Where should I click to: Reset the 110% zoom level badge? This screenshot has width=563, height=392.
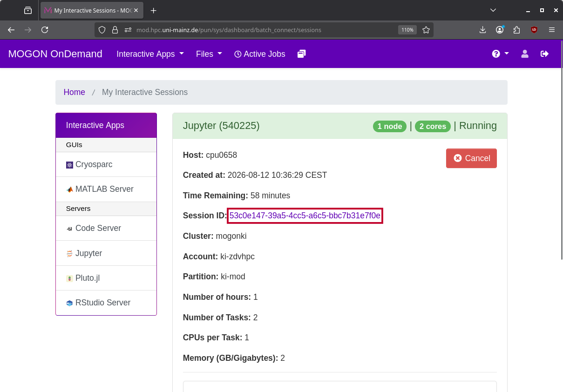pos(407,30)
